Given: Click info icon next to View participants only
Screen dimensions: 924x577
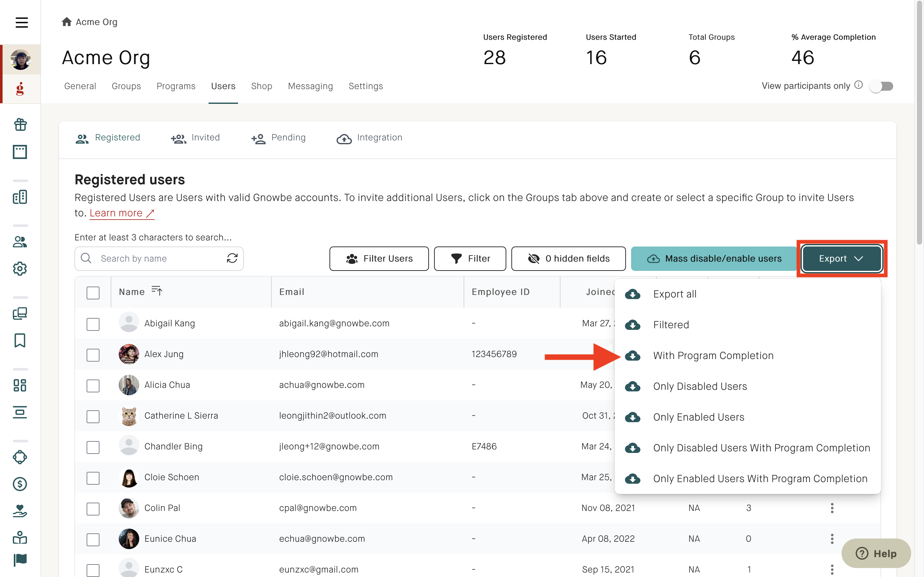Looking at the screenshot, I should 858,85.
